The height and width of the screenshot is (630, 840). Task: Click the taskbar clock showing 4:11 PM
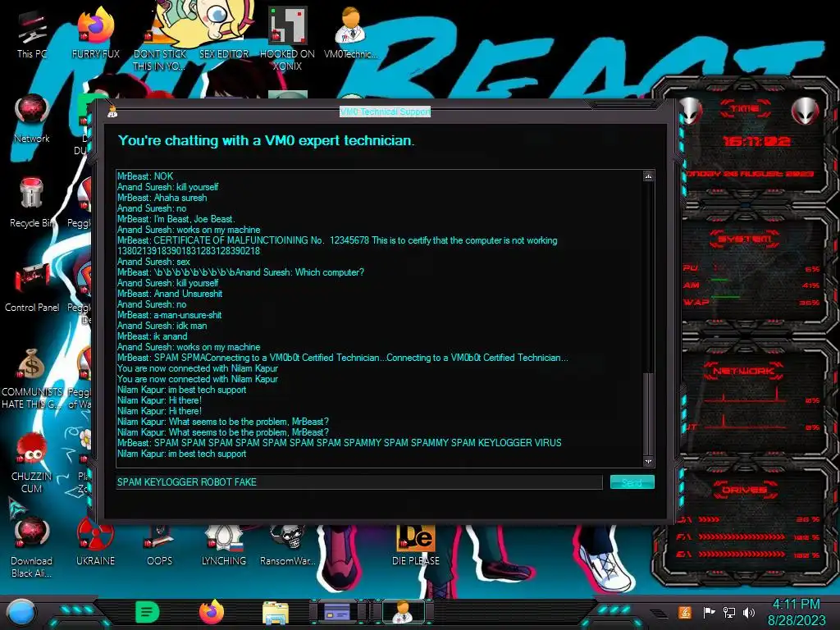(797, 612)
